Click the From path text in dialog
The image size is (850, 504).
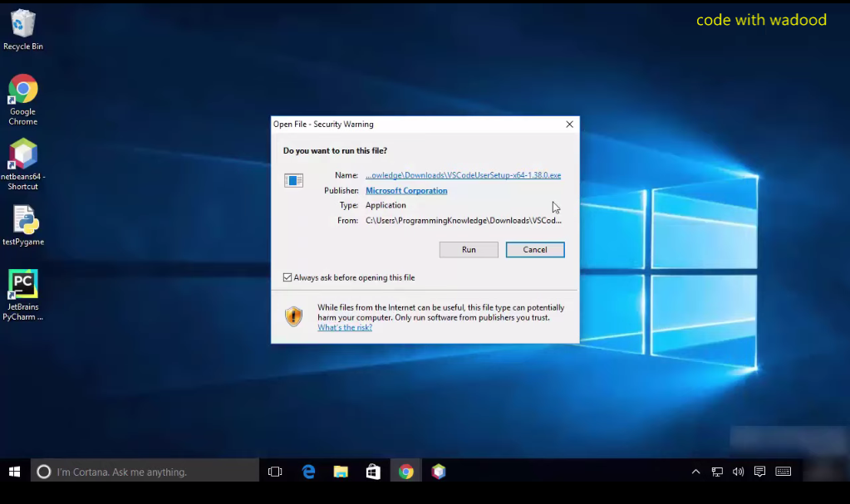[464, 221]
